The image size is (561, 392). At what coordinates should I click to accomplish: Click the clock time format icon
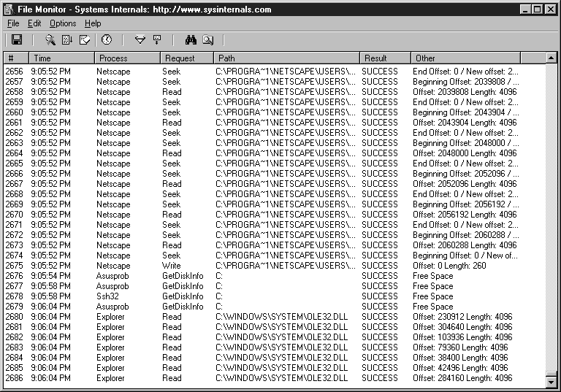[107, 40]
